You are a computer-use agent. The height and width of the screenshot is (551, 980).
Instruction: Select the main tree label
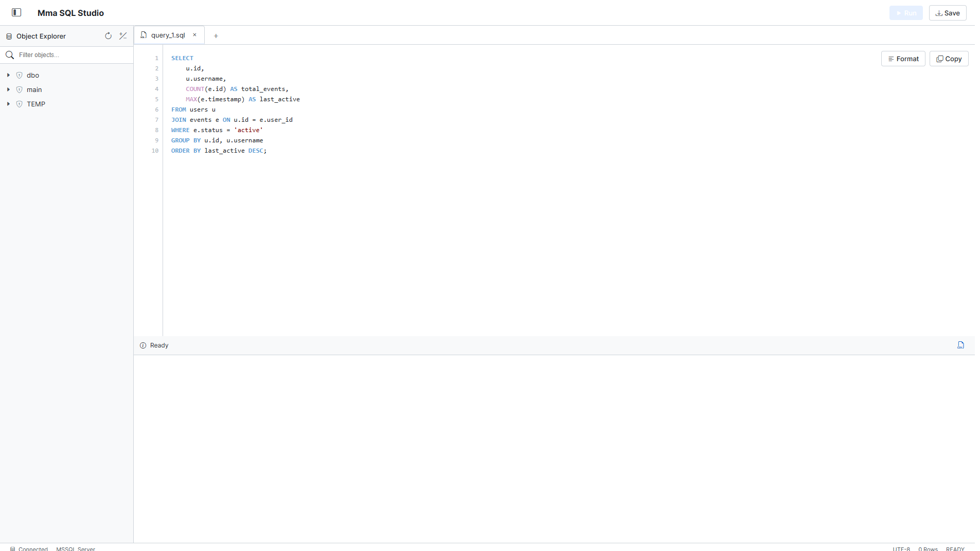coord(34,89)
